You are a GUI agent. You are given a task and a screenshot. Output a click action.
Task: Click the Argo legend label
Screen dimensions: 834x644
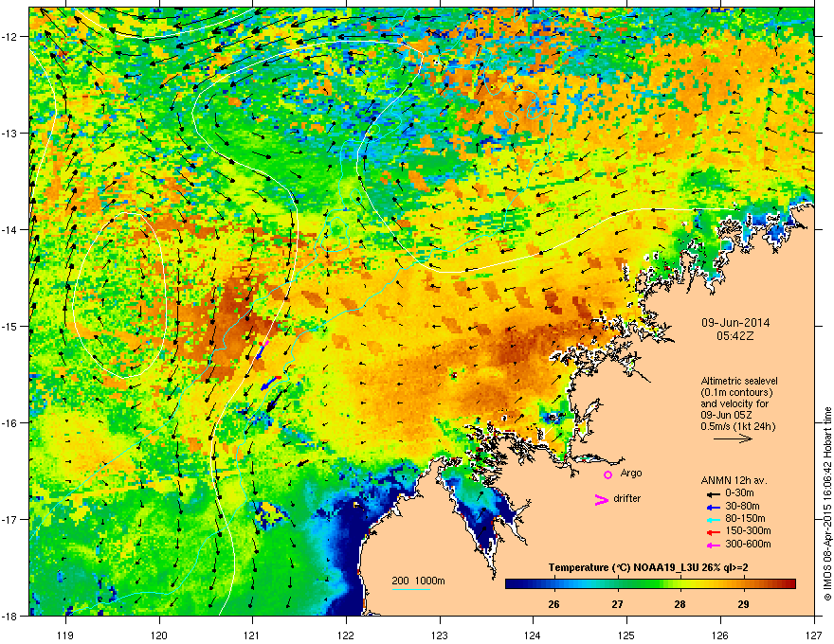631,474
